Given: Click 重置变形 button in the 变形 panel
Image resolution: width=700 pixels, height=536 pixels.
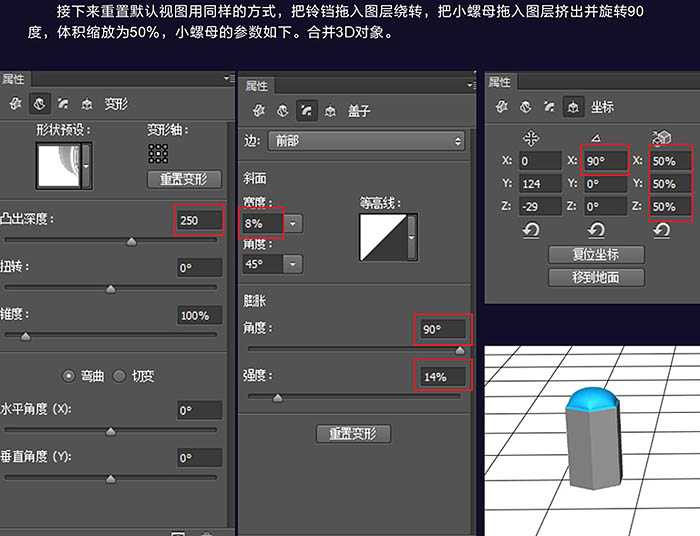Looking at the screenshot, I should pos(184,179).
